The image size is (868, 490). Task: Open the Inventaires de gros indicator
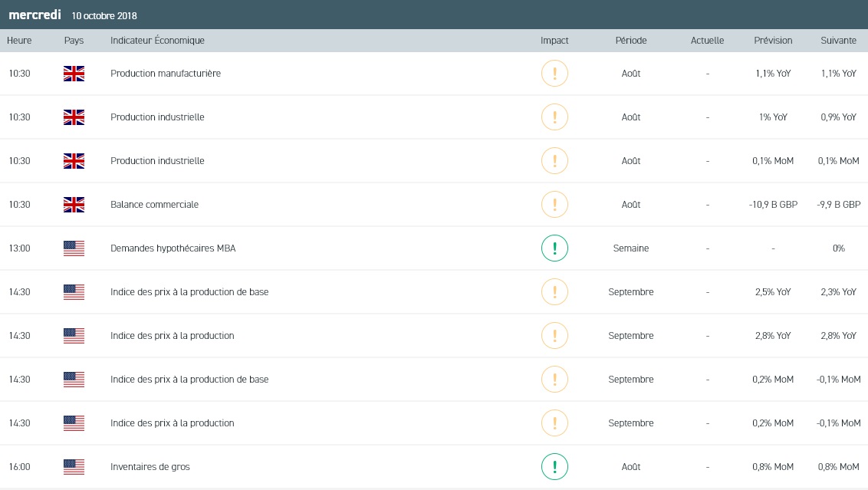coord(150,467)
